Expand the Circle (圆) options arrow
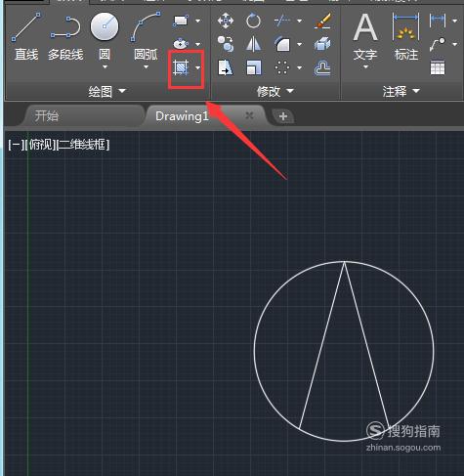 [x=105, y=67]
